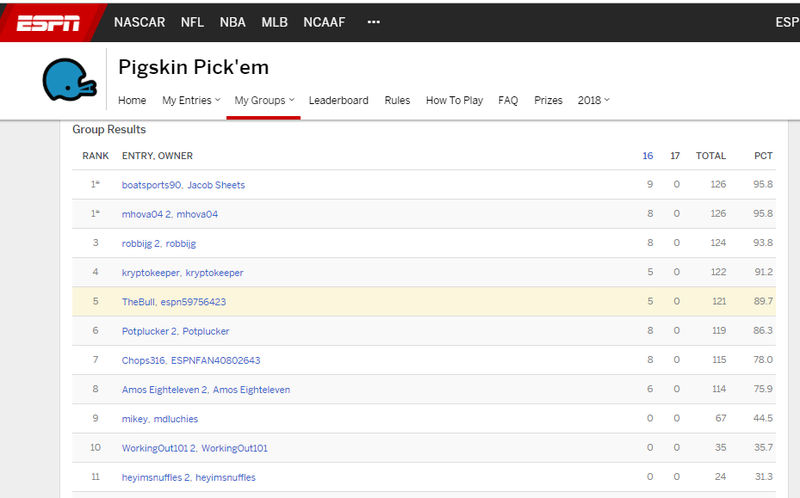800x498 pixels.
Task: Open the kryptokeeper entry
Action: [182, 273]
